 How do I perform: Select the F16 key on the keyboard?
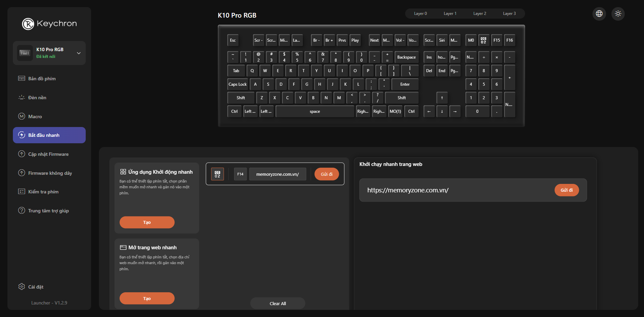[510, 40]
